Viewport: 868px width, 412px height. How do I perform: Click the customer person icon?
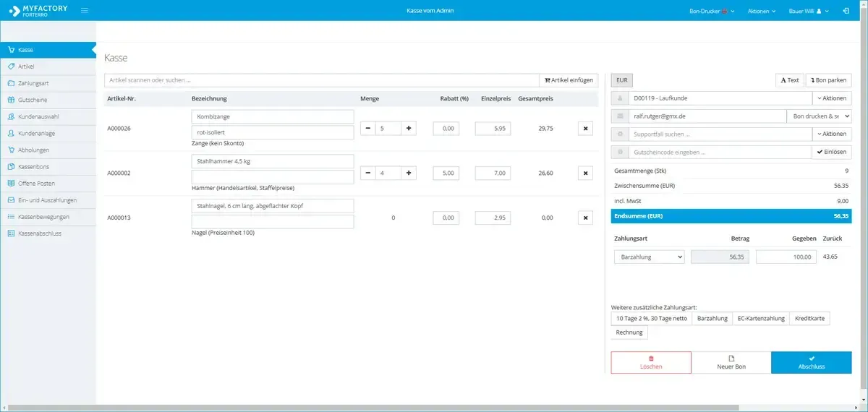[x=620, y=98]
